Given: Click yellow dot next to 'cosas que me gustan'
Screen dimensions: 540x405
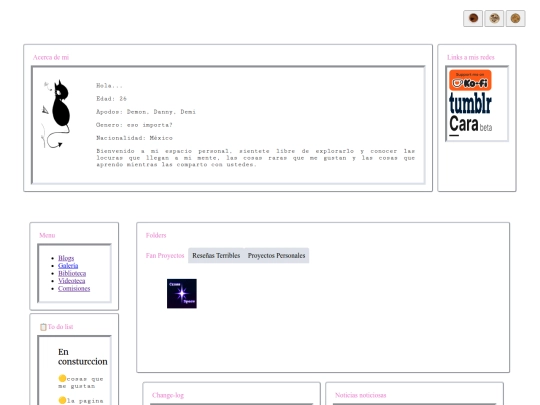Looking at the screenshot, I should 62,378.
